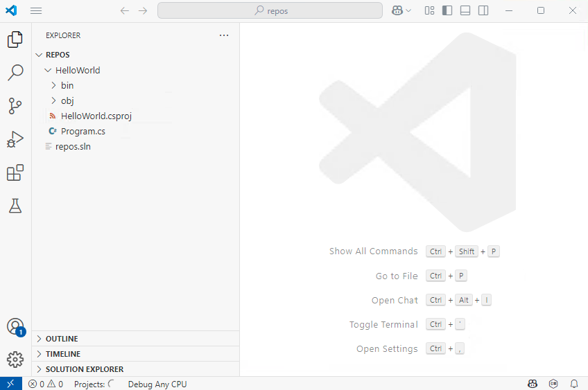Image resolution: width=588 pixels, height=390 pixels.
Task: Click the Open Chat label
Action: pos(395,300)
